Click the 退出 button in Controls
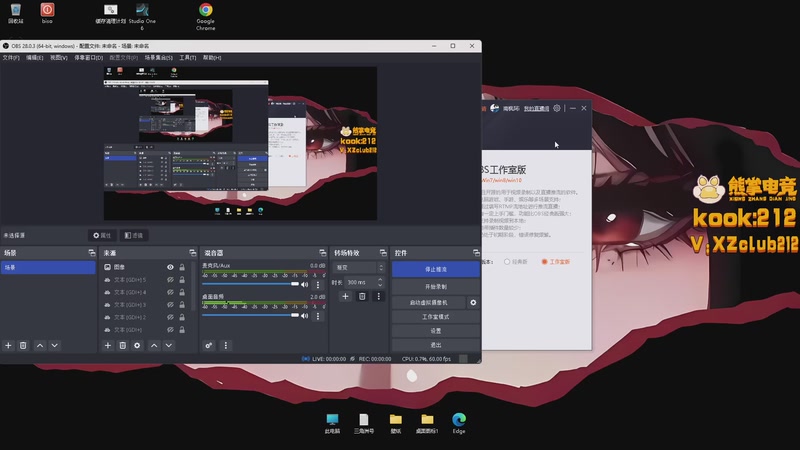800x450 pixels. click(x=436, y=345)
